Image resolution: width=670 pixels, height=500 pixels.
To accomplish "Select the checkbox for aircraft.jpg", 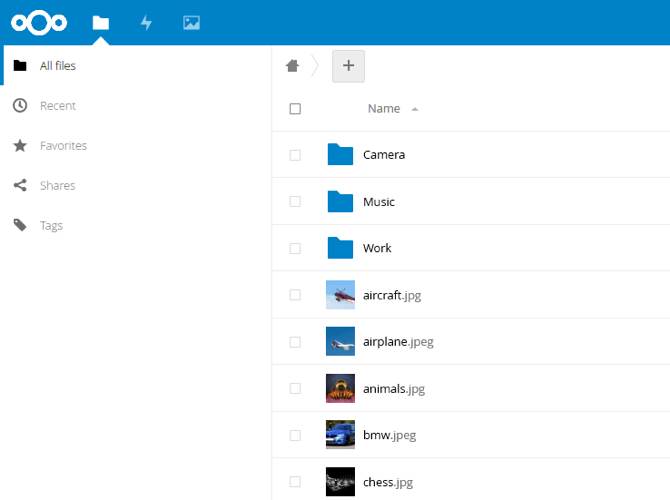I will click(x=295, y=295).
